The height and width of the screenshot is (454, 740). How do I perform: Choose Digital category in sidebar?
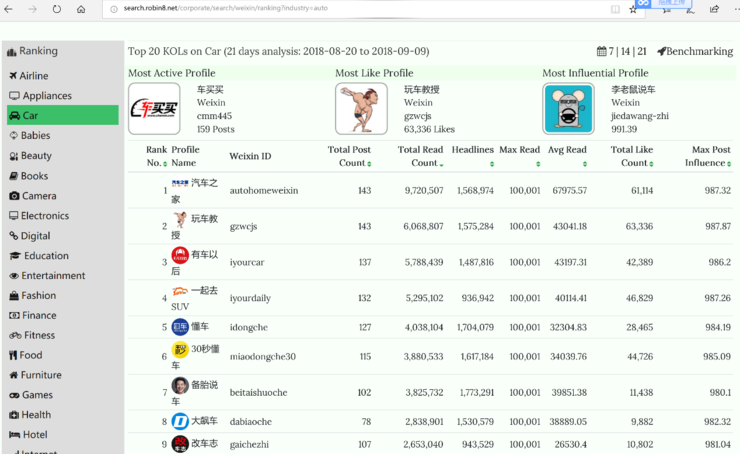[29, 235]
